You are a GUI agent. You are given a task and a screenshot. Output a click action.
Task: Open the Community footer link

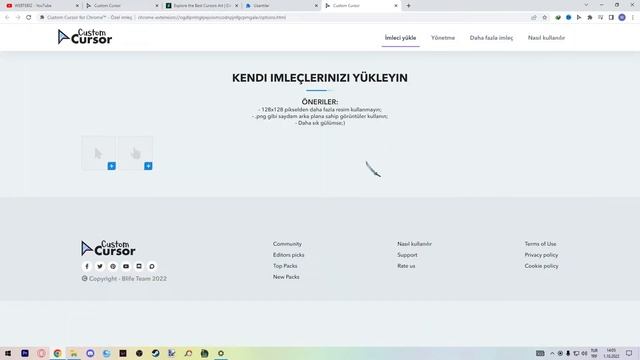click(287, 244)
